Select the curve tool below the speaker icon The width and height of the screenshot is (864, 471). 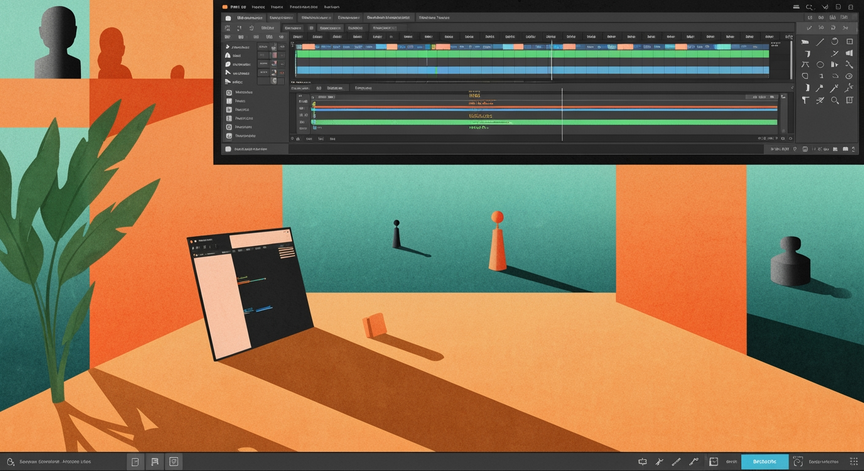pyautogui.click(x=850, y=64)
